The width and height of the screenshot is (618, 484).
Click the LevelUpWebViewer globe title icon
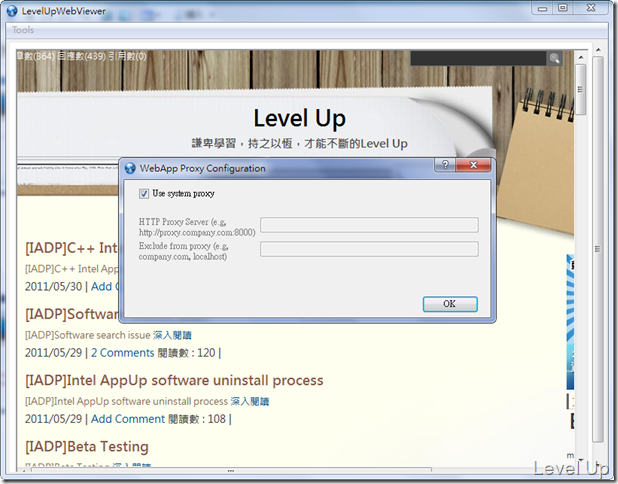[12, 11]
